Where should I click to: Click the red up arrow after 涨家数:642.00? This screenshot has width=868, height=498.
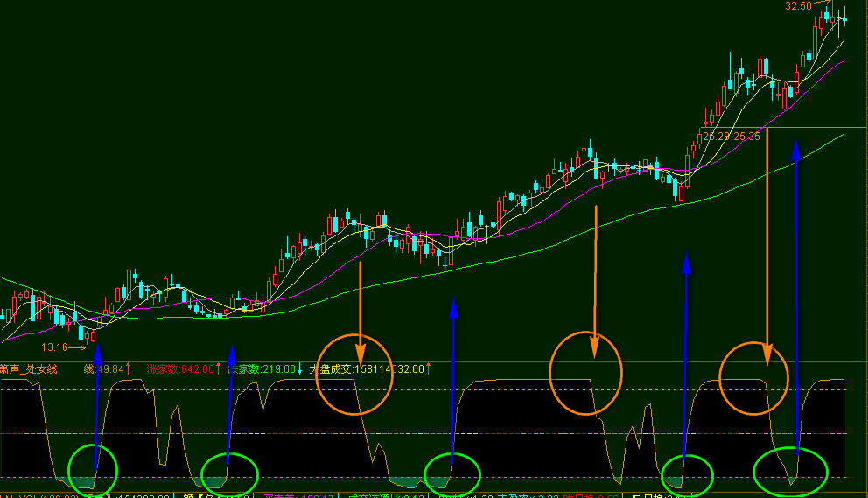[218, 369]
